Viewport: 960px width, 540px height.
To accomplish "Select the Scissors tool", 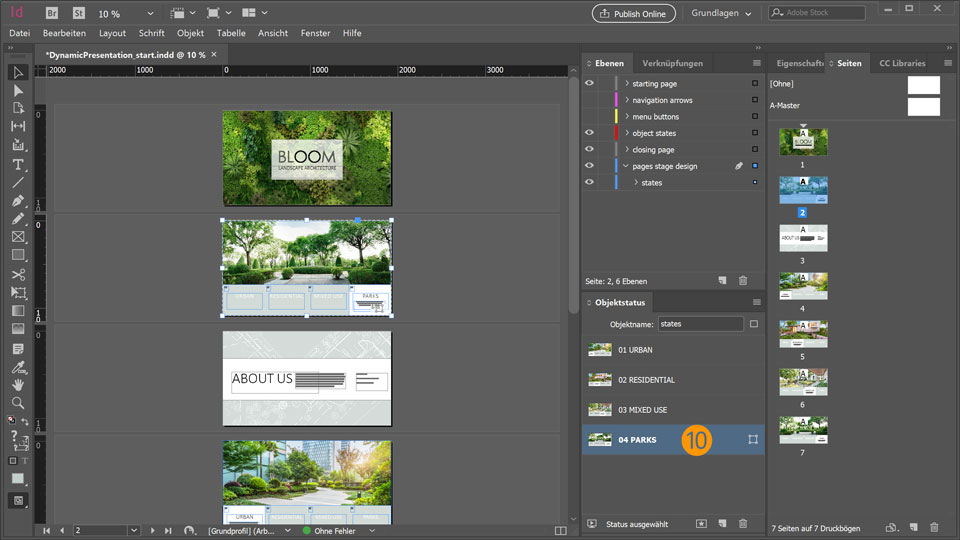I will [18, 274].
